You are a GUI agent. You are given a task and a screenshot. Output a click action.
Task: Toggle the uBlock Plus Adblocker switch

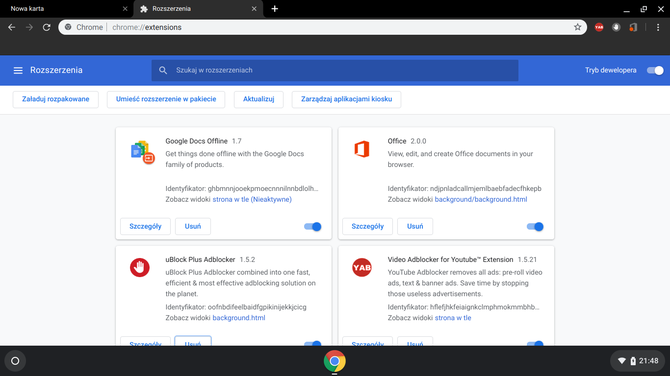point(313,343)
